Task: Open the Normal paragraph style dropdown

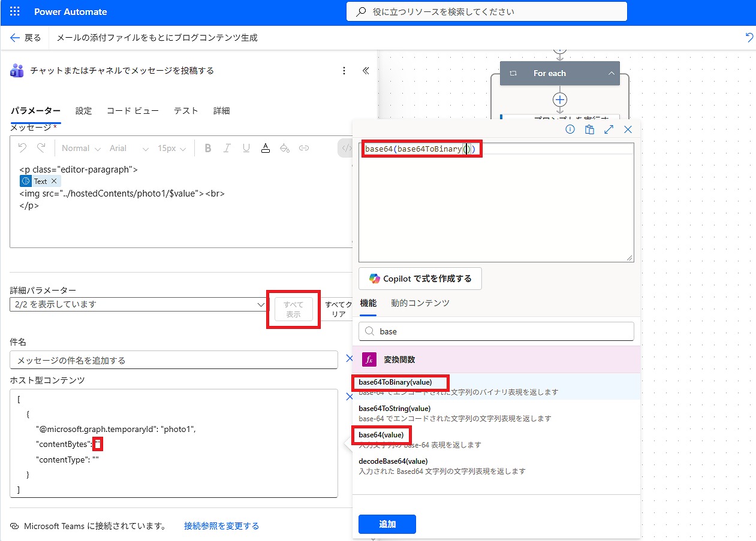Action: pyautogui.click(x=80, y=148)
